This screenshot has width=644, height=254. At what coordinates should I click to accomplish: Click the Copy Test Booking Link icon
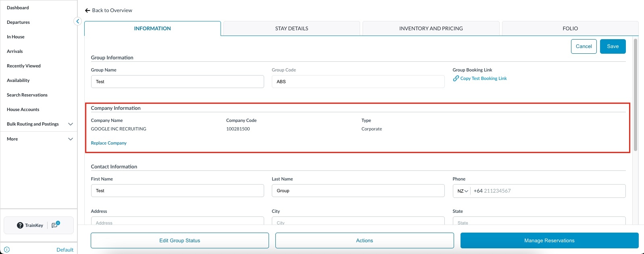click(x=456, y=78)
